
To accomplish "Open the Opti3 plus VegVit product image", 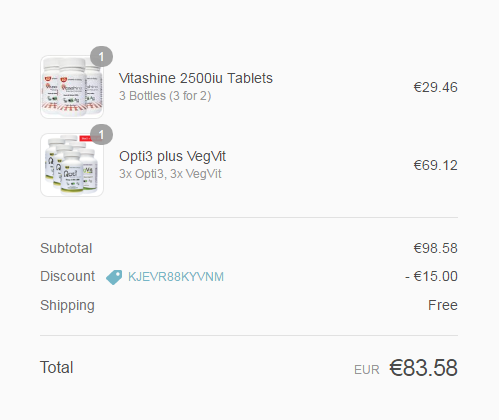I will [72, 165].
